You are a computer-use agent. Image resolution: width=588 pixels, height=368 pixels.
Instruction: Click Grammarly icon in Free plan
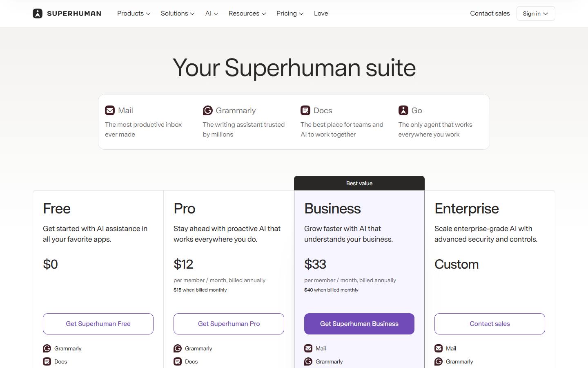[47, 348]
